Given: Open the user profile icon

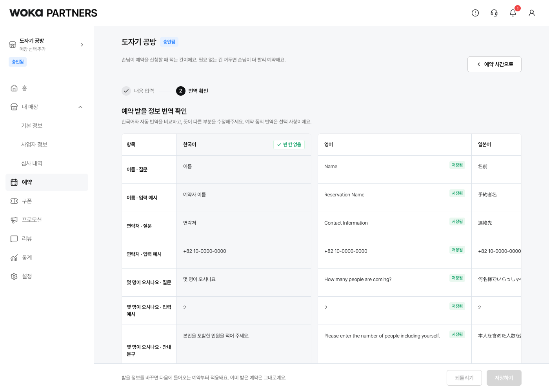Looking at the screenshot, I should click(x=532, y=13).
